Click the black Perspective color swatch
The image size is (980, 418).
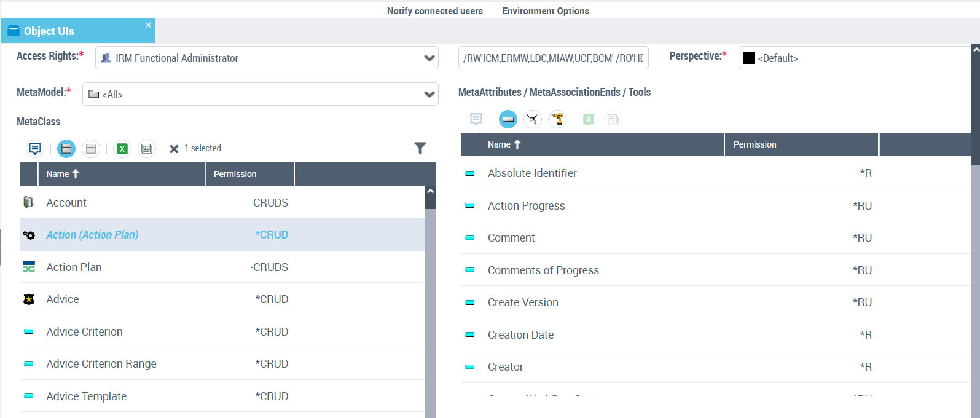[x=748, y=58]
